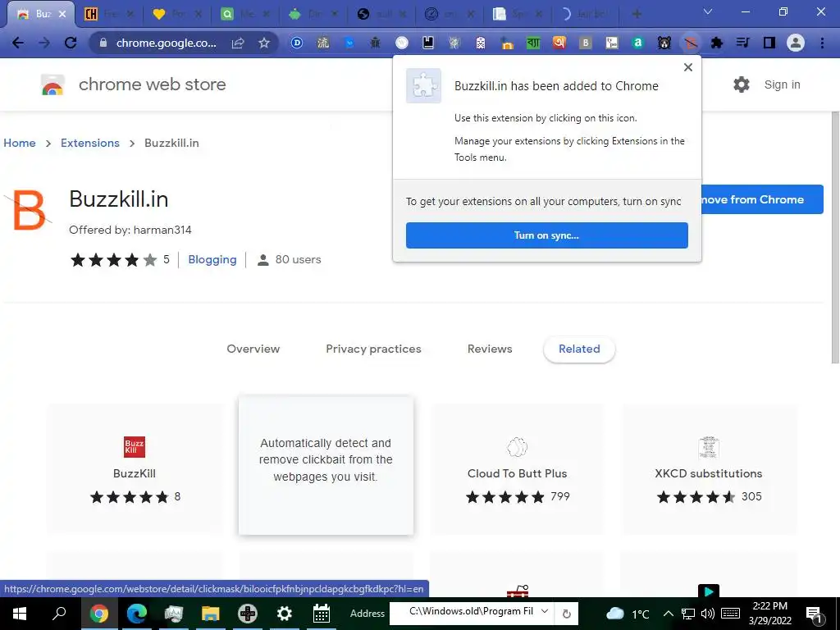Open web store settings gear

point(742,84)
